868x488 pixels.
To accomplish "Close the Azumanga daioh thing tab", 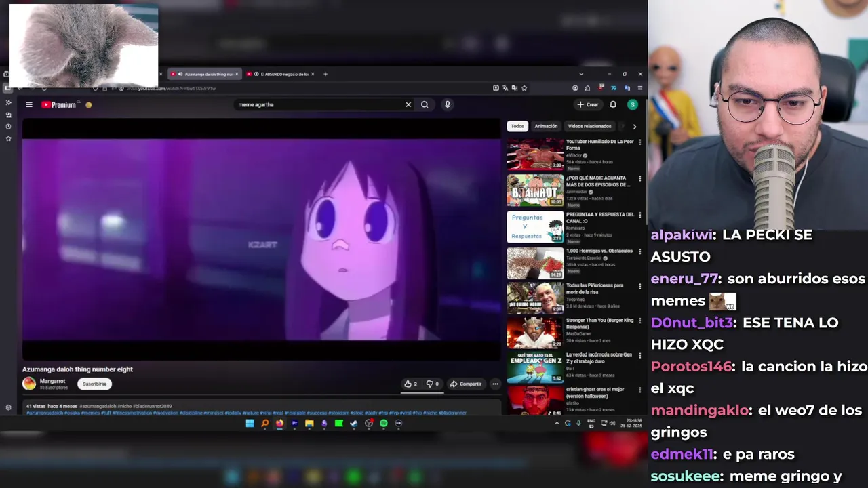I will [x=237, y=74].
